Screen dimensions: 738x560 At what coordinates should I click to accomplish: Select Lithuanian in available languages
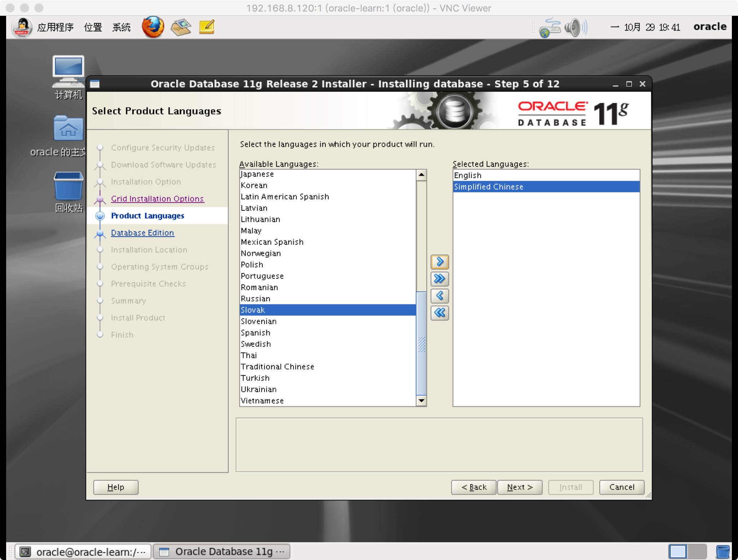pos(328,219)
